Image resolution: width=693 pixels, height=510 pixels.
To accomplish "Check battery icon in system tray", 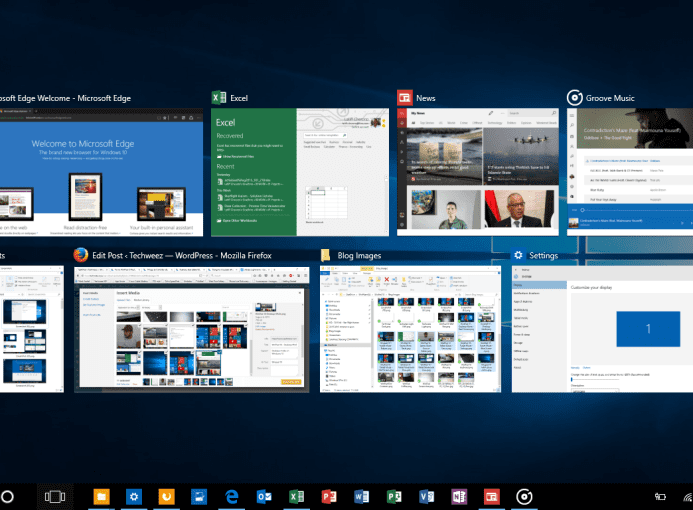I will [660, 497].
